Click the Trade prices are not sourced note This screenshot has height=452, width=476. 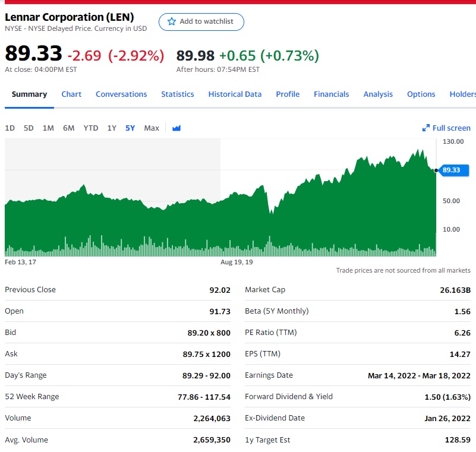click(x=403, y=270)
